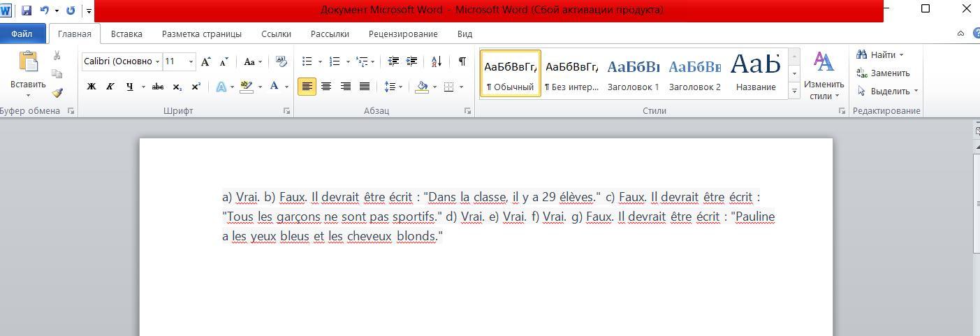The width and height of the screenshot is (980, 336).
Task: Switch to References (Ссылки) tab
Action: (276, 34)
